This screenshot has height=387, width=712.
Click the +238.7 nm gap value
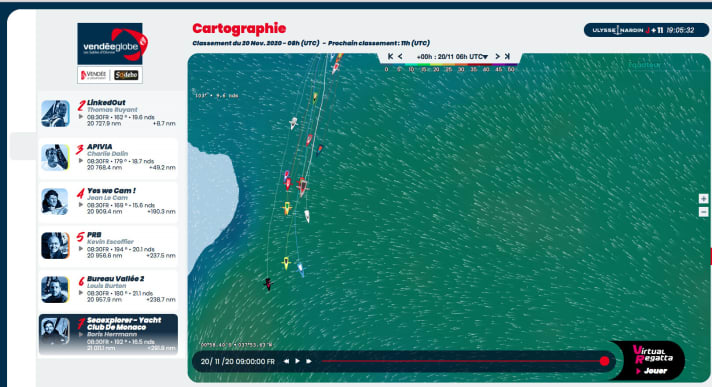click(x=161, y=300)
